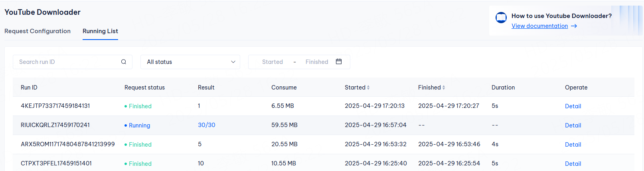644x171 pixels.
Task: Open the View documentation link
Action: pyautogui.click(x=539, y=26)
